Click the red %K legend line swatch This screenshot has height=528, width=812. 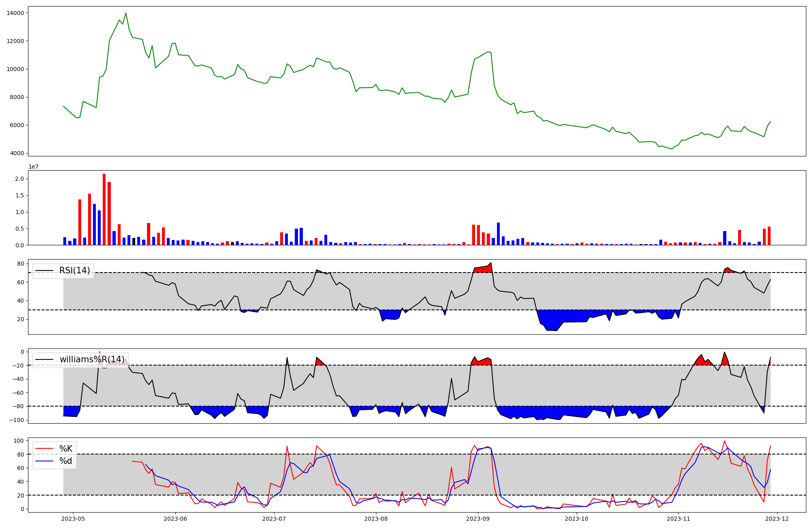click(44, 448)
